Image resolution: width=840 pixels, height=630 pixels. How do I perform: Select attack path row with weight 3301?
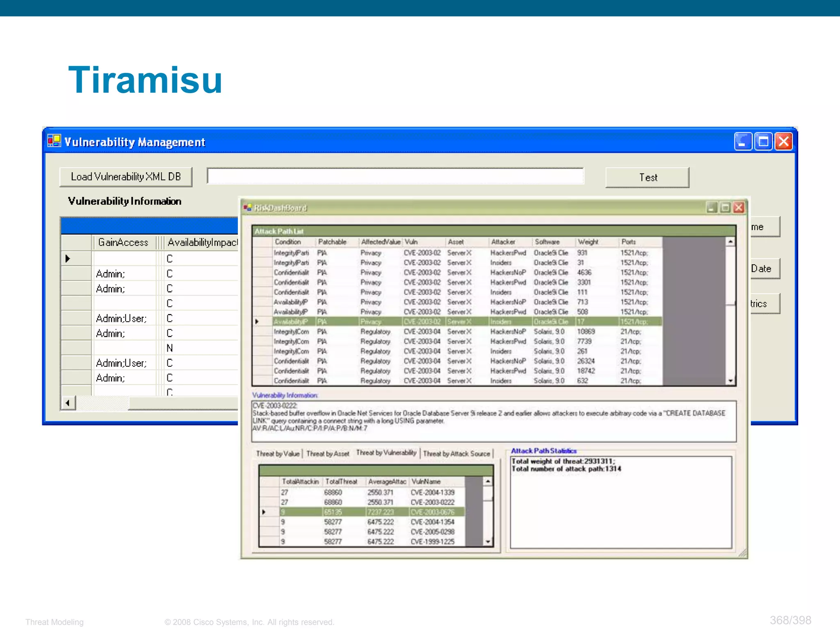[x=457, y=282]
